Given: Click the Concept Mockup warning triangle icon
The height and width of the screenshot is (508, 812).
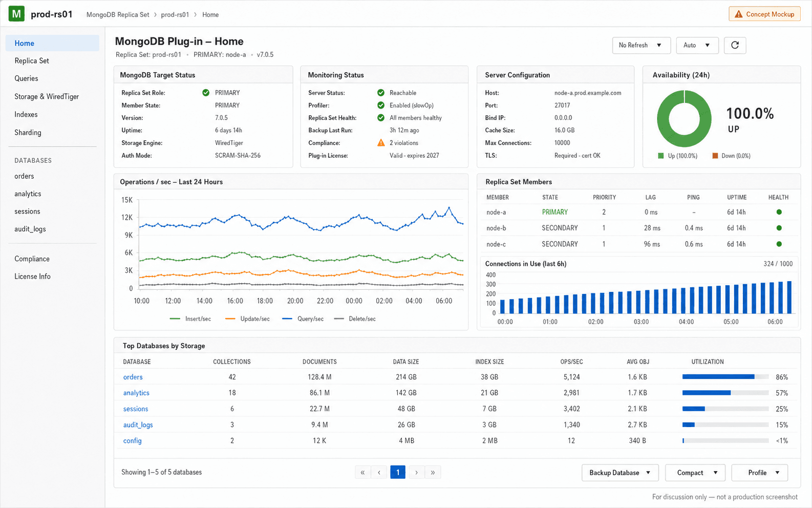Looking at the screenshot, I should [x=738, y=14].
